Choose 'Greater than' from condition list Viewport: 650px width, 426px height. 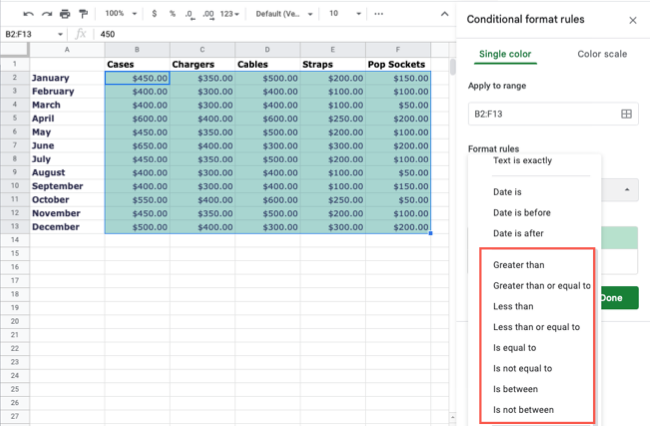tap(520, 265)
